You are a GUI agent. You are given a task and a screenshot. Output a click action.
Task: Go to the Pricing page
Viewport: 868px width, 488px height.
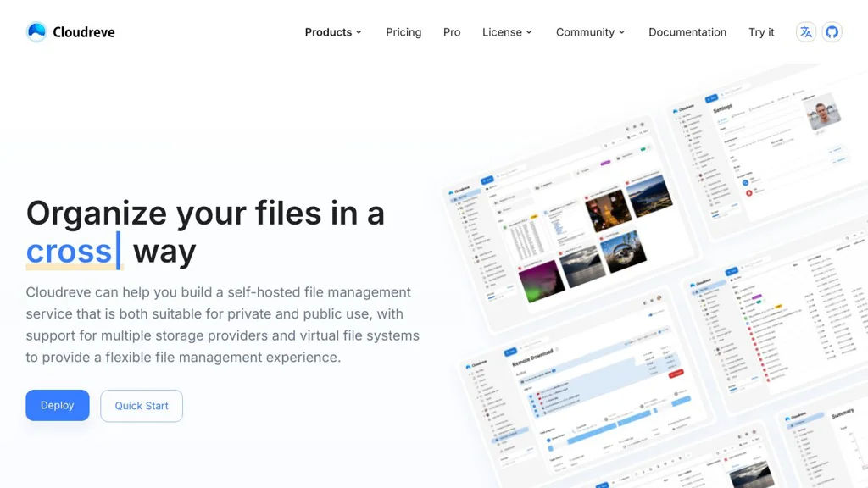403,32
